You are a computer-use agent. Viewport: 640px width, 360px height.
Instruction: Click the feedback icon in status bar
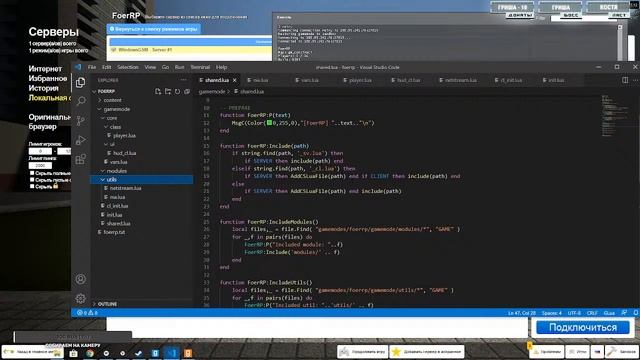coord(624,313)
